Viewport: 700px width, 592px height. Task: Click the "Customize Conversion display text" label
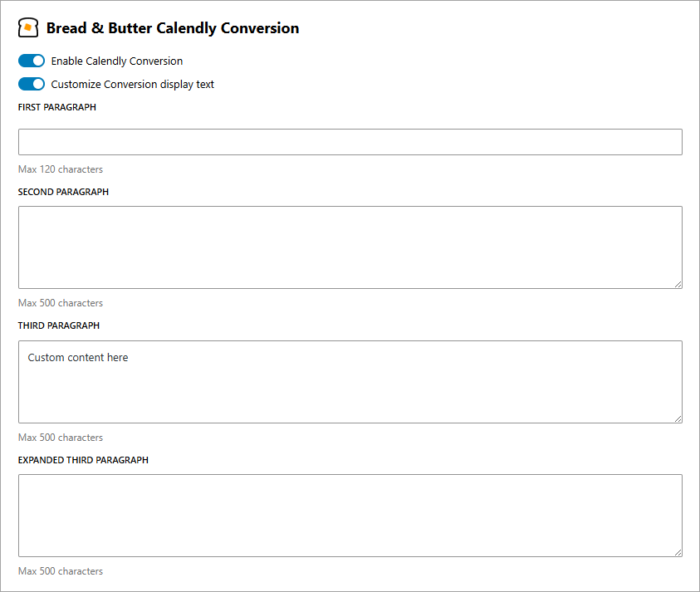coord(133,84)
